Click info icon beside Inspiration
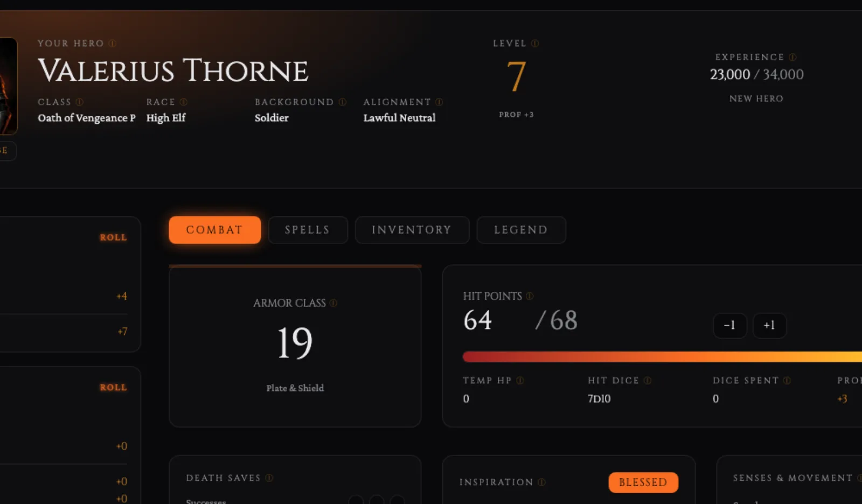Screen dimensions: 862x504 click(x=542, y=482)
